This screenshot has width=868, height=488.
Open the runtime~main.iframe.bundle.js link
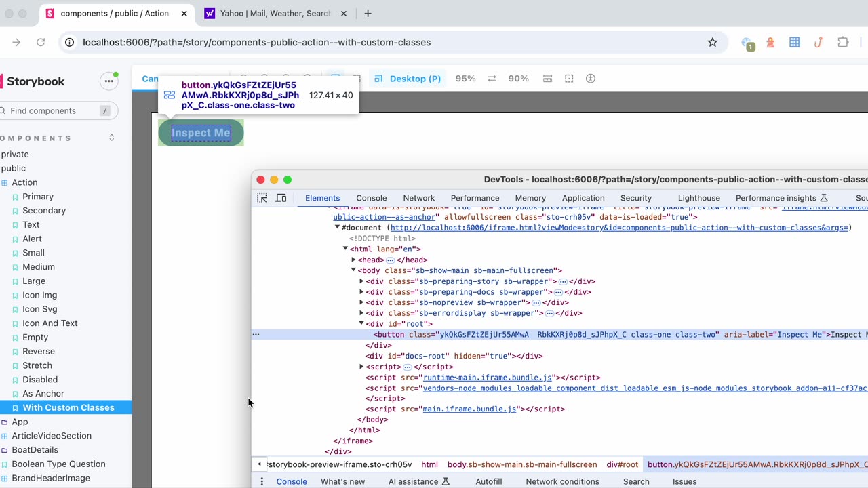click(488, 378)
